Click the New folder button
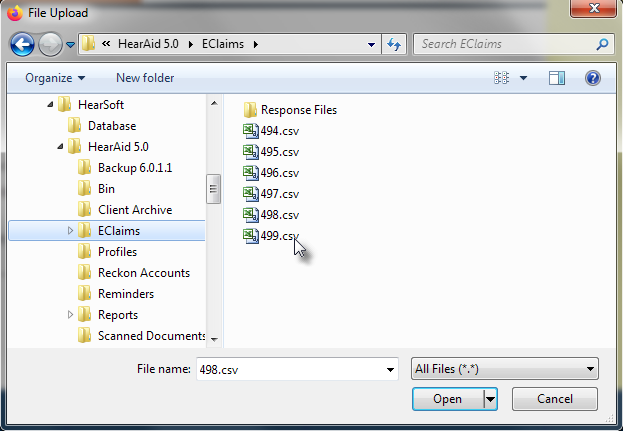This screenshot has width=623, height=431. click(145, 78)
